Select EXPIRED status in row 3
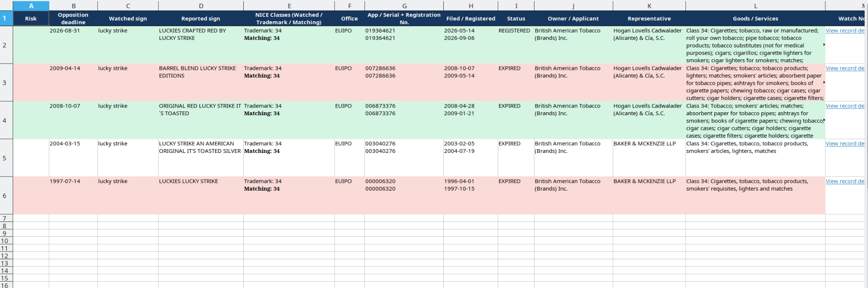The width and height of the screenshot is (868, 288). click(x=516, y=83)
